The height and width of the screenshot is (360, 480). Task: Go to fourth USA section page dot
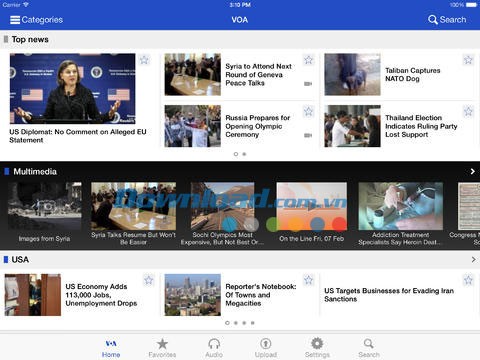tap(253, 323)
